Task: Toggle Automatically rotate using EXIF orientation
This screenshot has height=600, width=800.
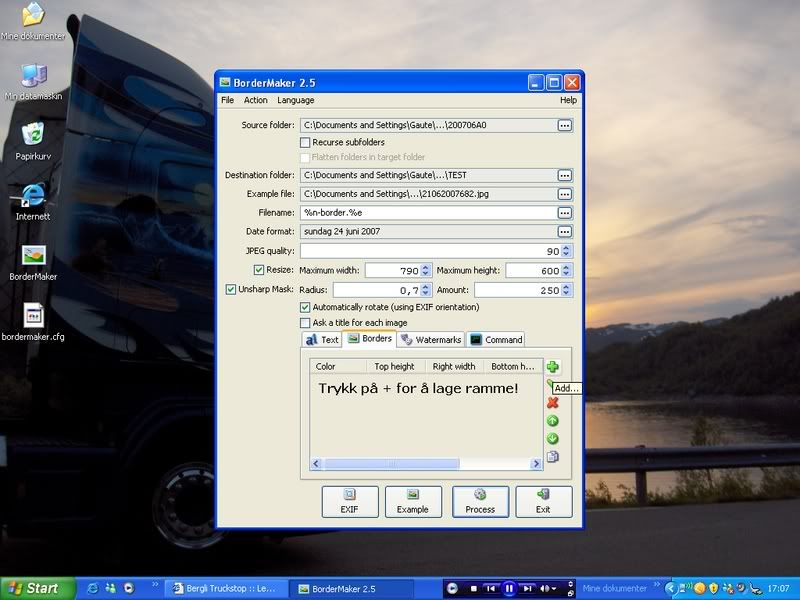Action: (x=305, y=307)
